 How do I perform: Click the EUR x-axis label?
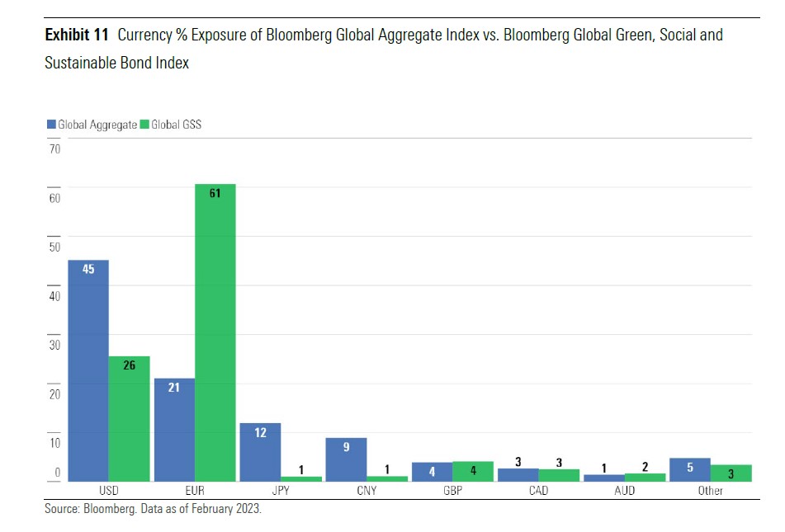click(x=195, y=491)
